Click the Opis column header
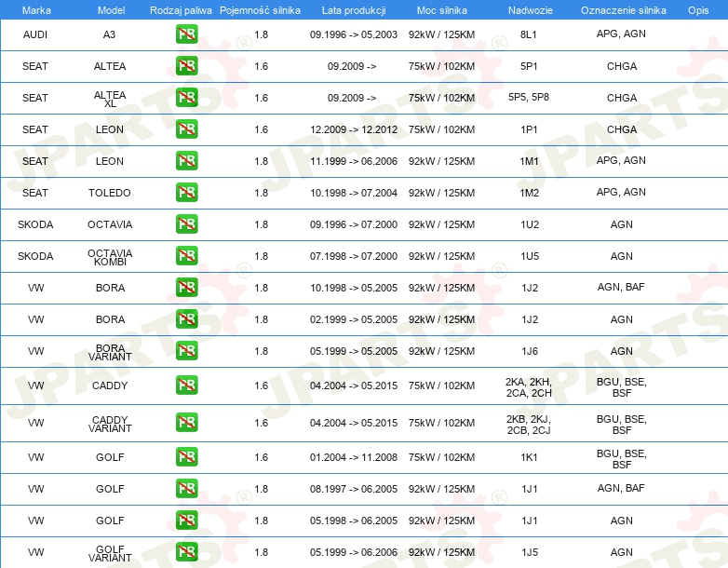 coord(698,10)
